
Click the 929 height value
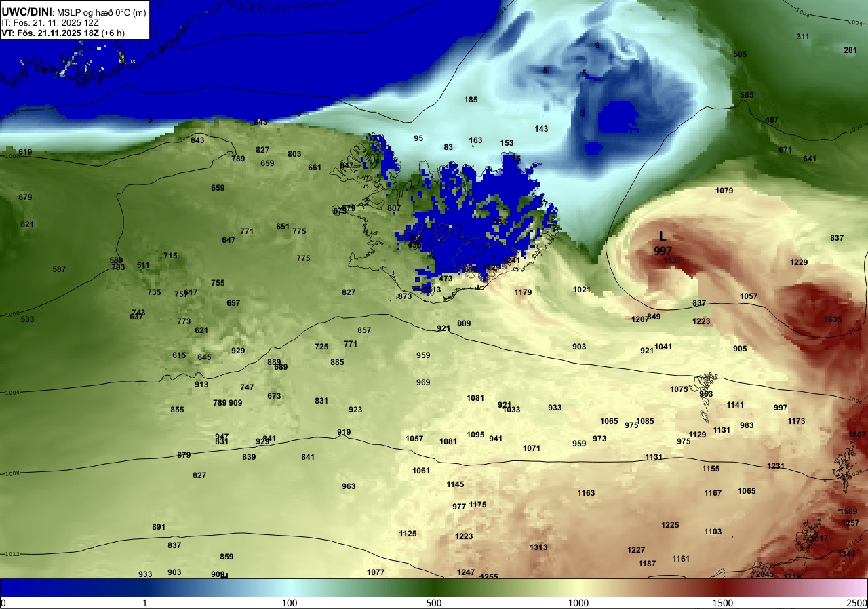[x=238, y=351]
